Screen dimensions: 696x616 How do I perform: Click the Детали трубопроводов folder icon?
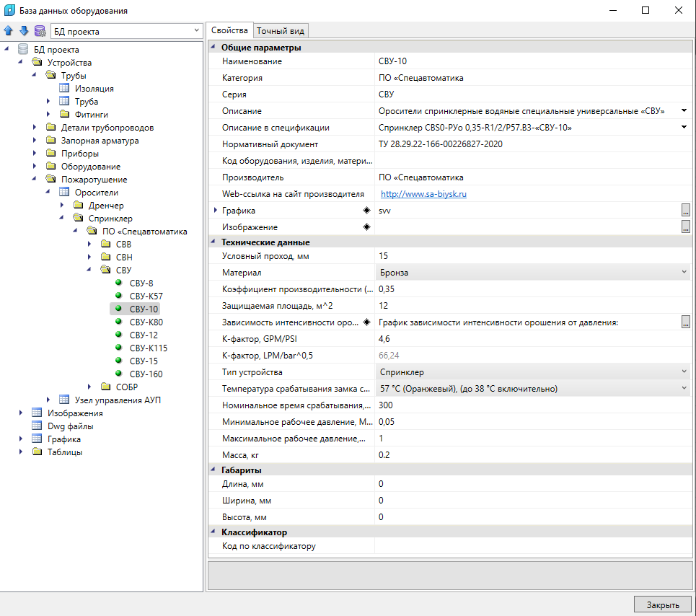(51, 127)
